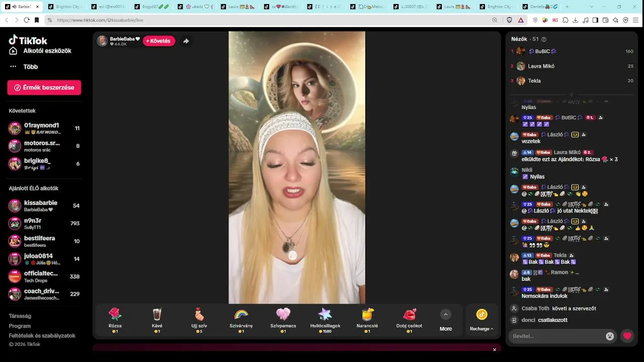This screenshot has height=362, width=644.
Task: Open juloa0814 recommended live
Action: [x=44, y=259]
